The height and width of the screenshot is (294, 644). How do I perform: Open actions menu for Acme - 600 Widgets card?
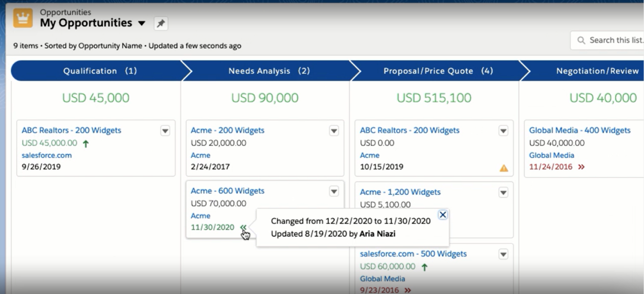[334, 191]
